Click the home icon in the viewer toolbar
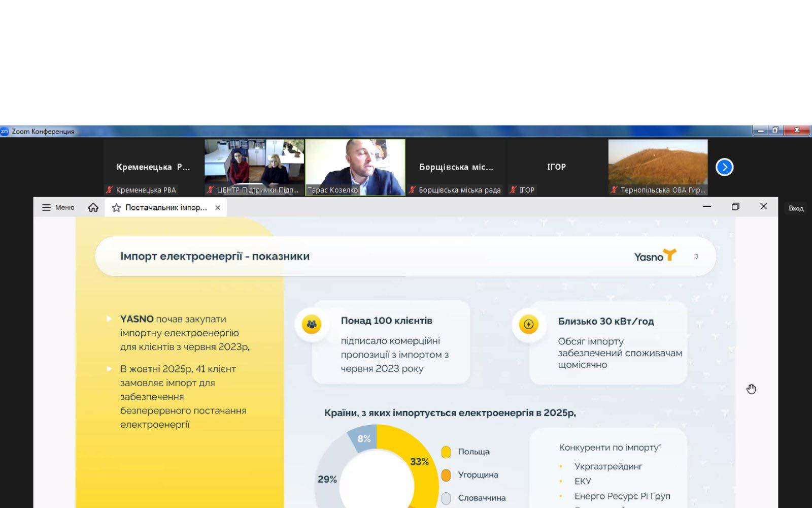 (93, 207)
